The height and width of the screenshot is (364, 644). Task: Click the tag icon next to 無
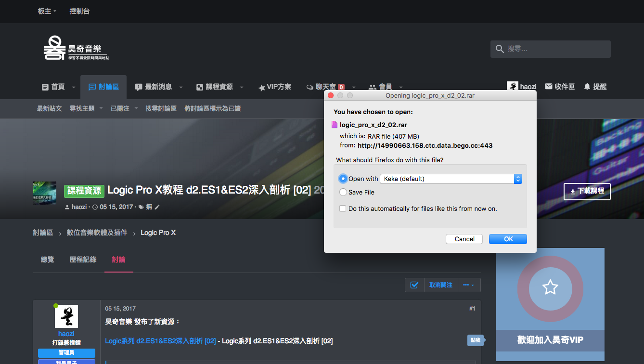(141, 207)
